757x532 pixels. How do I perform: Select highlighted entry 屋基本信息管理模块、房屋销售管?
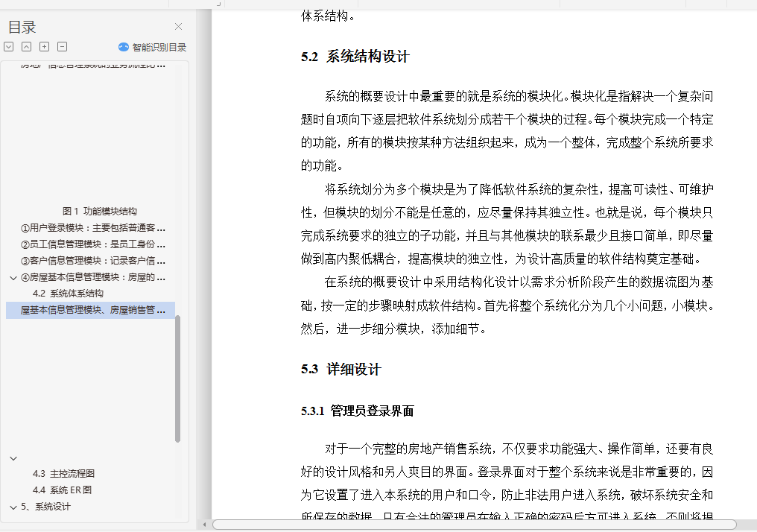[90, 310]
